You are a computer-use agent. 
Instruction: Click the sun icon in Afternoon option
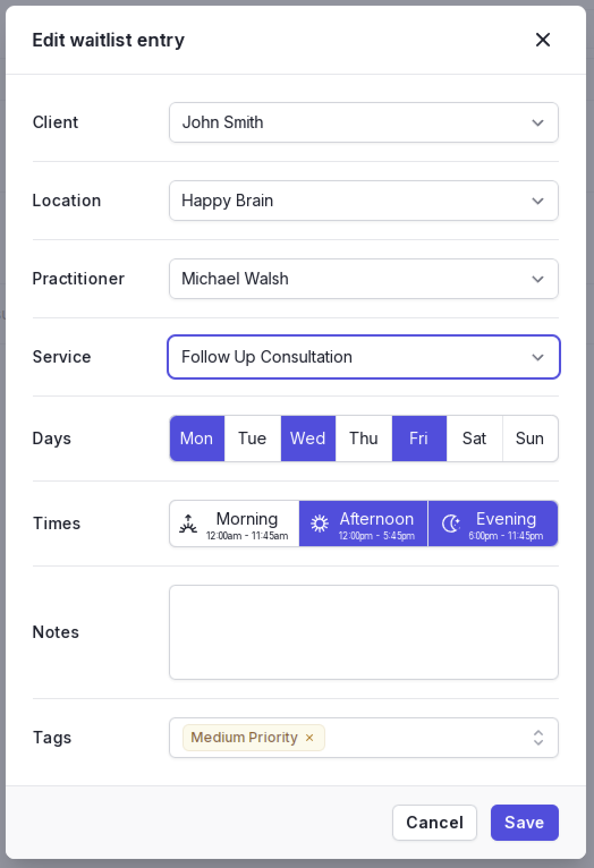[320, 524]
